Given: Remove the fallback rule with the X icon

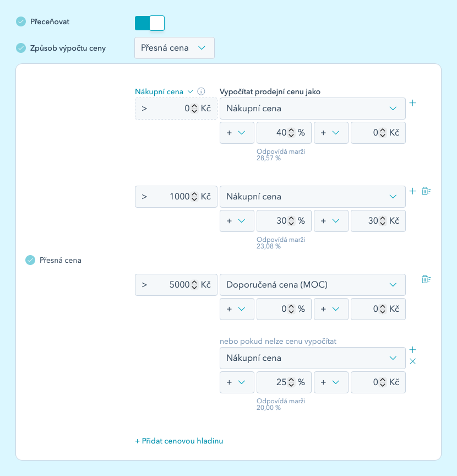Looking at the screenshot, I should pyautogui.click(x=413, y=361).
